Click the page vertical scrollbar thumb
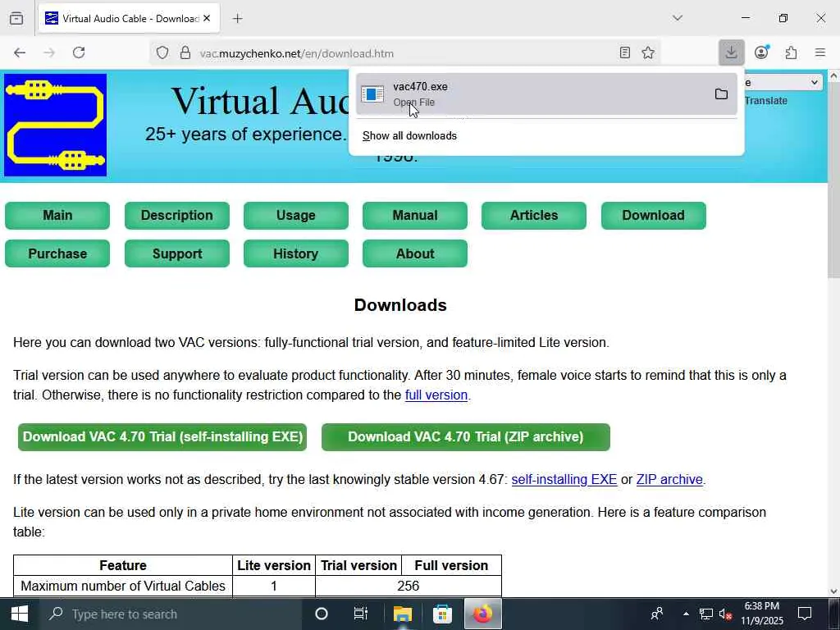The image size is (840, 630). coord(833,180)
